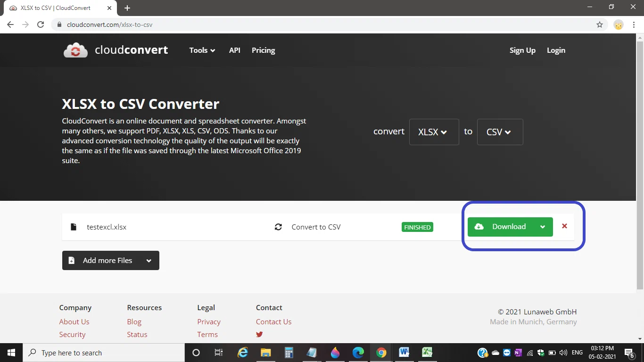Reload the page in Chrome
The width and height of the screenshot is (644, 362).
pyautogui.click(x=41, y=25)
